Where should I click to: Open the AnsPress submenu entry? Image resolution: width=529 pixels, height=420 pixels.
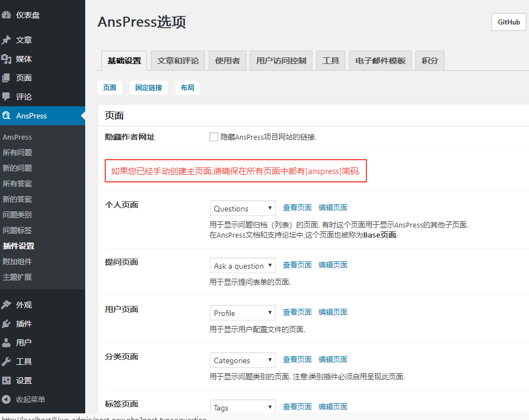pos(17,137)
